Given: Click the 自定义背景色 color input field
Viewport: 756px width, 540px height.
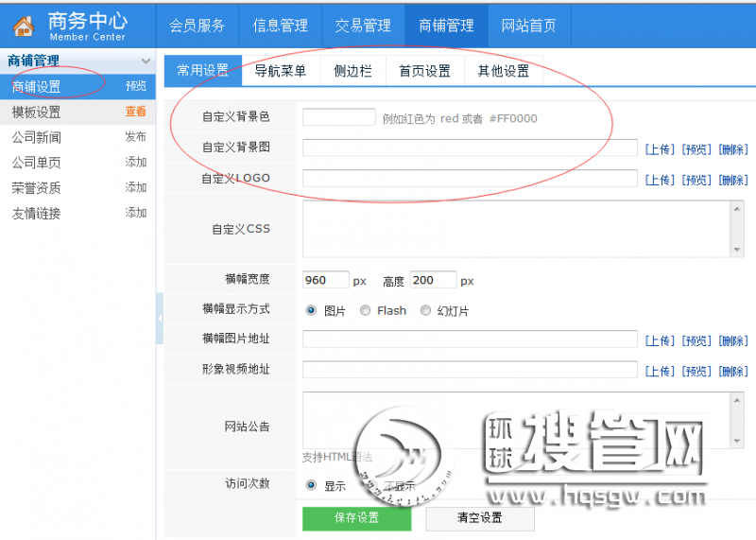Looking at the screenshot, I should pyautogui.click(x=338, y=117).
